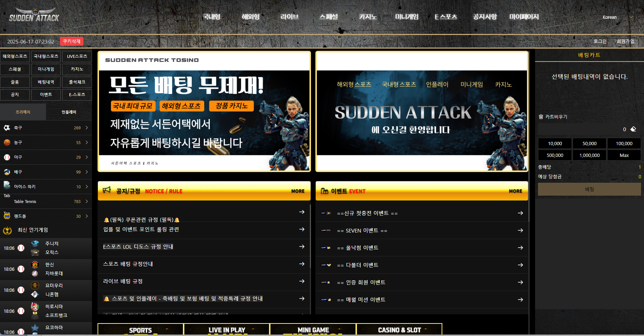Viewport: 644px width, 336px height.
Task: Expand the Table Tennis category chevron
Action: click(x=87, y=202)
